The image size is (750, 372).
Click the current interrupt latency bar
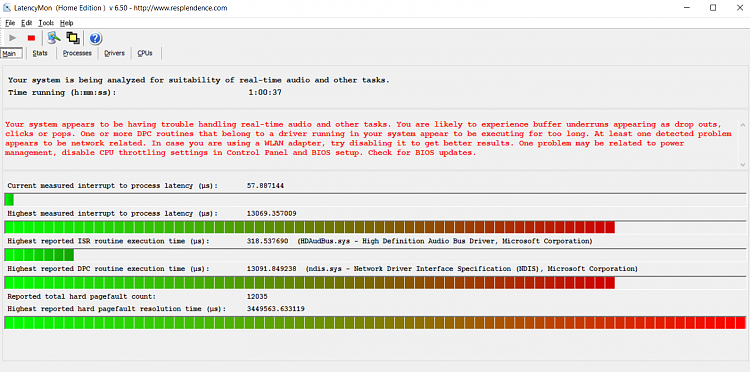click(375, 199)
